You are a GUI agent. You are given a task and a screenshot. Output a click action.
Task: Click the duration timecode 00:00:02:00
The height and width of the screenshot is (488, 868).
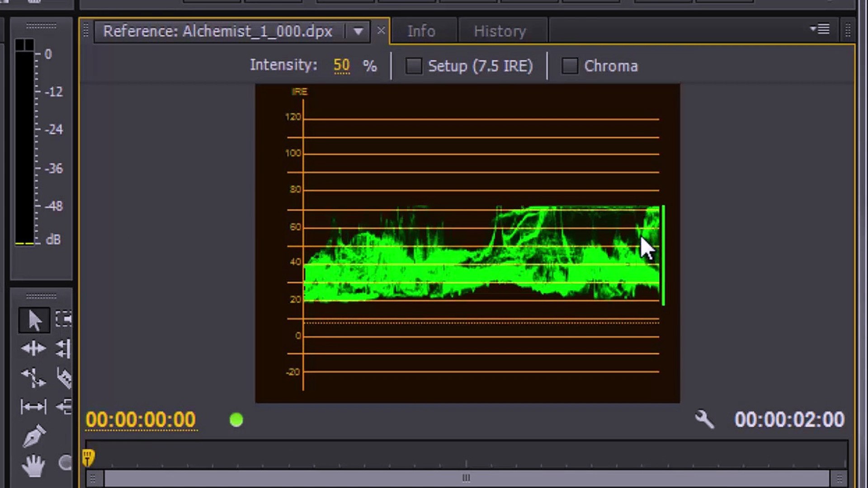click(789, 420)
